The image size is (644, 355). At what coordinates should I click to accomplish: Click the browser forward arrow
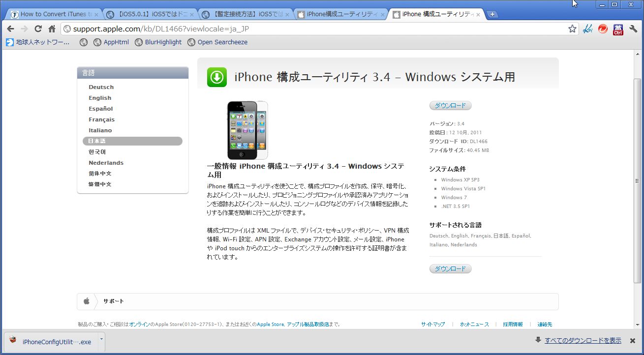pos(24,29)
